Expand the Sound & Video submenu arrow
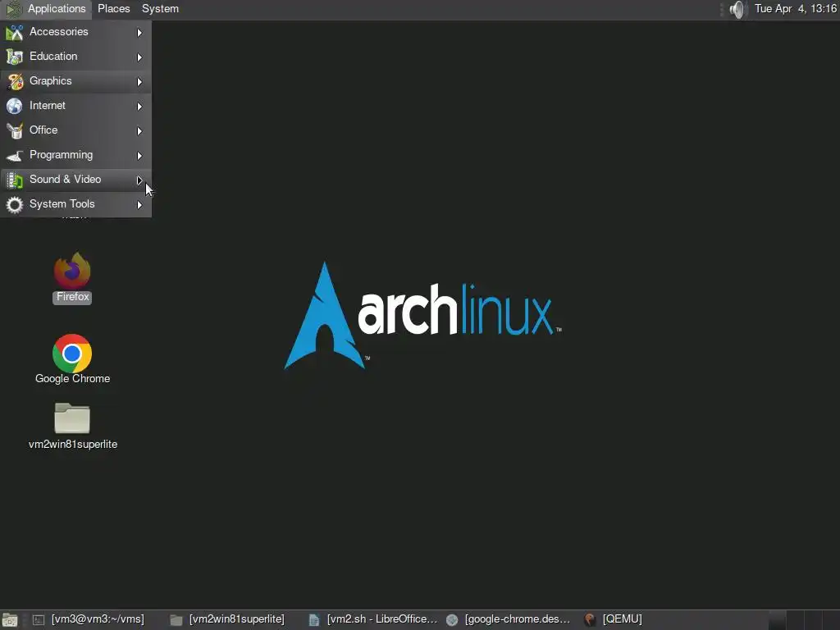Image resolution: width=840 pixels, height=630 pixels. point(139,180)
